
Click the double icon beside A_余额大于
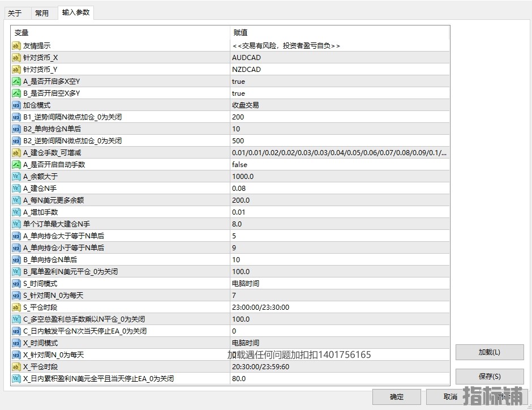click(16, 177)
